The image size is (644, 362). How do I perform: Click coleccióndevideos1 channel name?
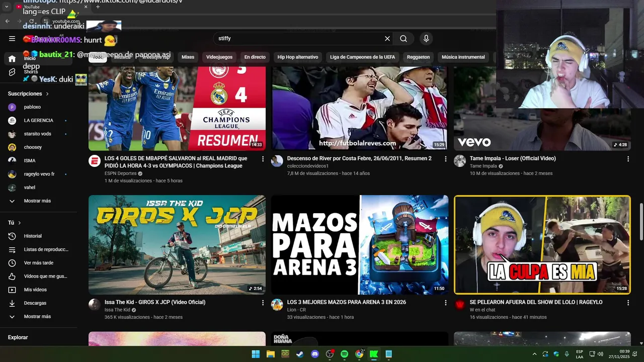[x=308, y=166]
